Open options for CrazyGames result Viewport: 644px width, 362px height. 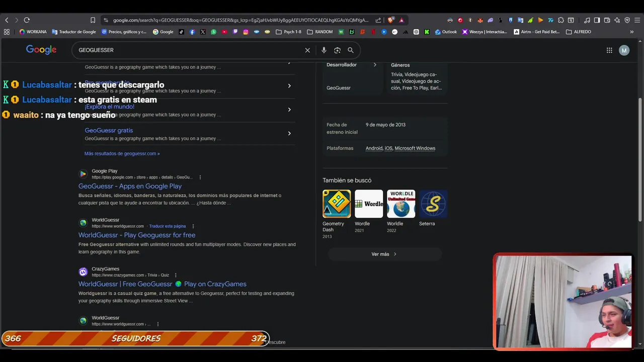[176, 276]
